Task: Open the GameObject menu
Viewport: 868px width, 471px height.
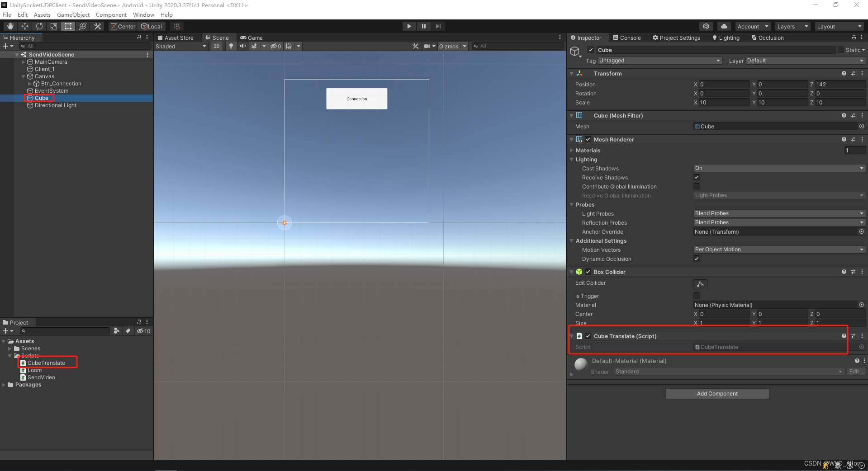Action: (x=73, y=14)
